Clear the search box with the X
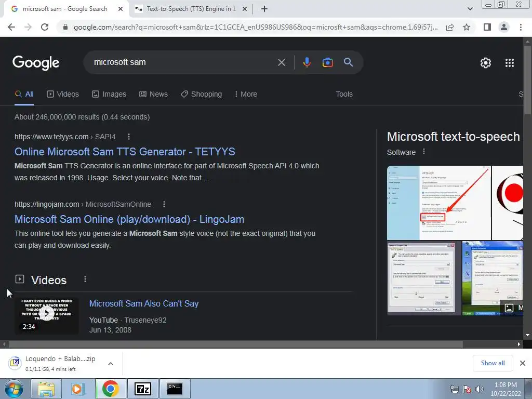The height and width of the screenshot is (399, 532). coord(281,62)
